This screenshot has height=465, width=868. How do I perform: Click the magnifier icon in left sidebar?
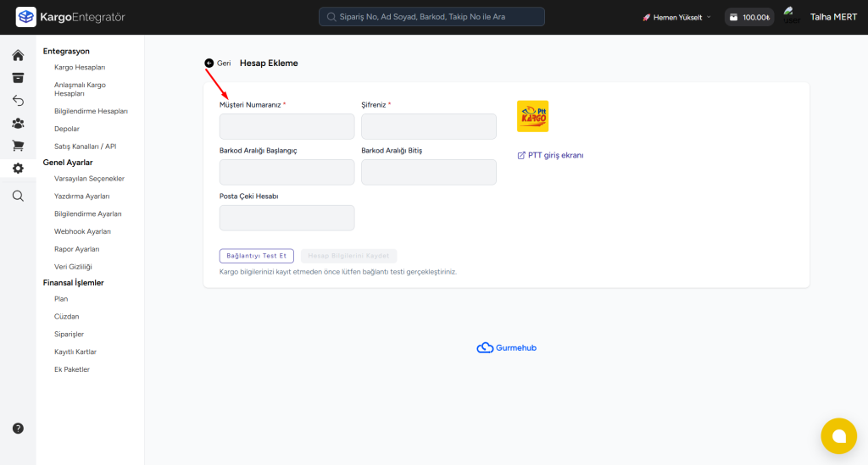(x=18, y=196)
